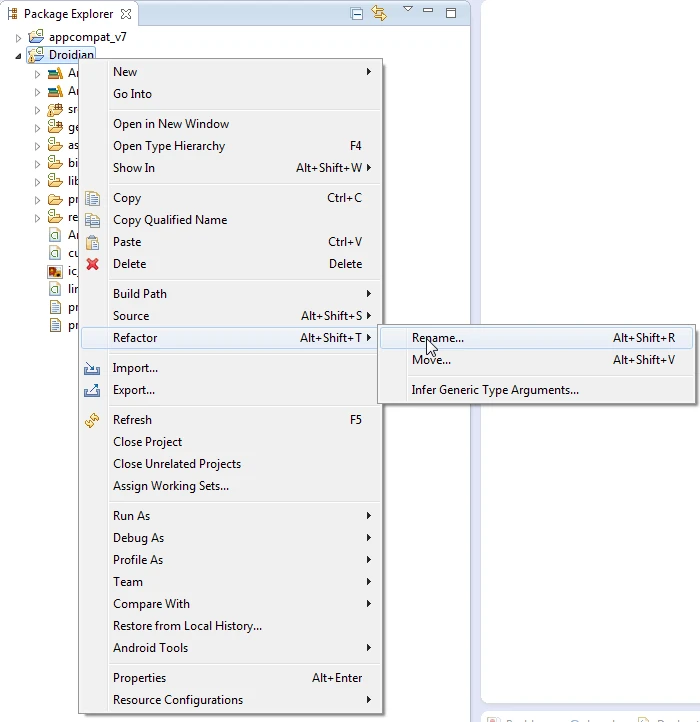The width and height of the screenshot is (700, 722).
Task: Select the Package Explorer tab
Action: [x=69, y=14]
